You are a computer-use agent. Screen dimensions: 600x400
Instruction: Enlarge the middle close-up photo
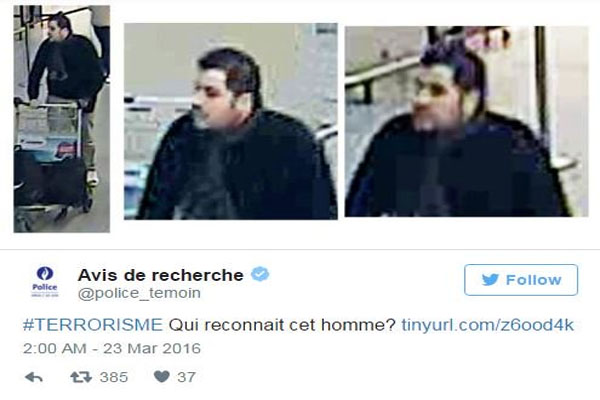[x=231, y=121]
